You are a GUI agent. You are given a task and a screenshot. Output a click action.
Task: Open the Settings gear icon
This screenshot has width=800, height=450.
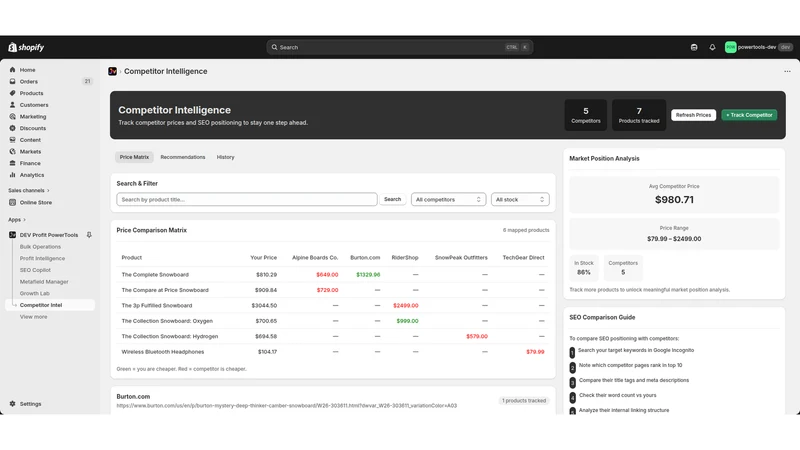[x=13, y=404]
